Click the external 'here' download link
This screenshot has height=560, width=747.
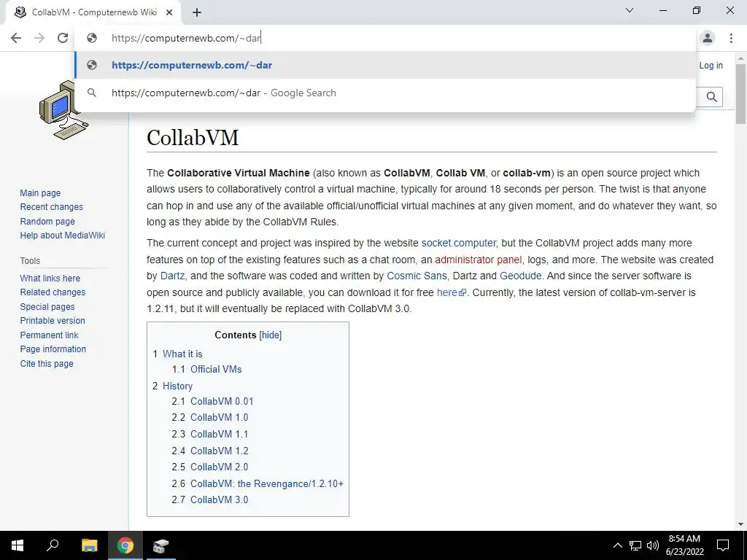point(451,292)
